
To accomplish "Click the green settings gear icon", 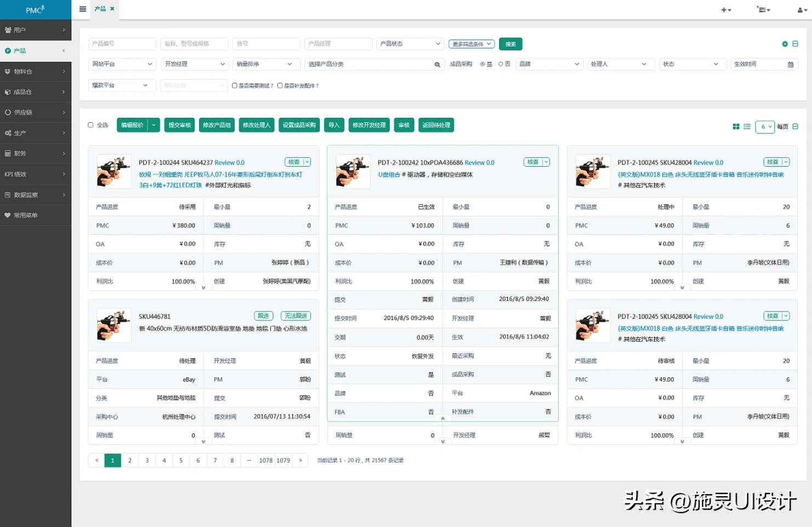I will pos(785,44).
